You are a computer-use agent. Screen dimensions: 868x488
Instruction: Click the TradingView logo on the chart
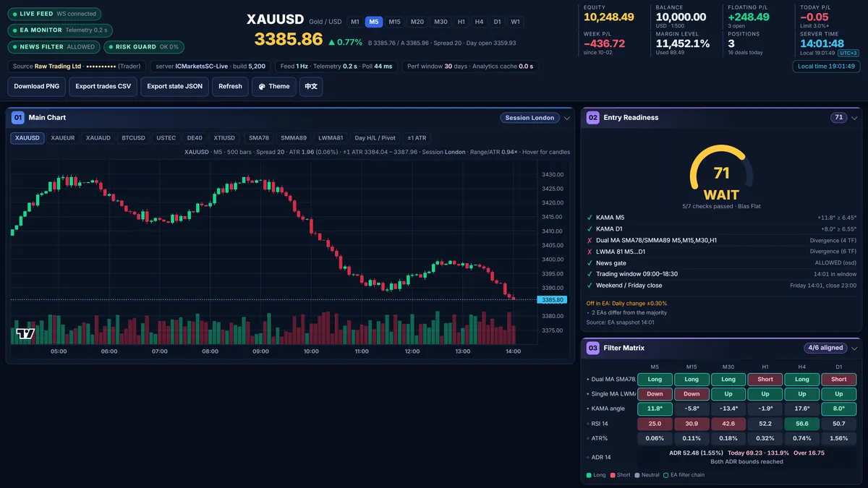click(25, 334)
